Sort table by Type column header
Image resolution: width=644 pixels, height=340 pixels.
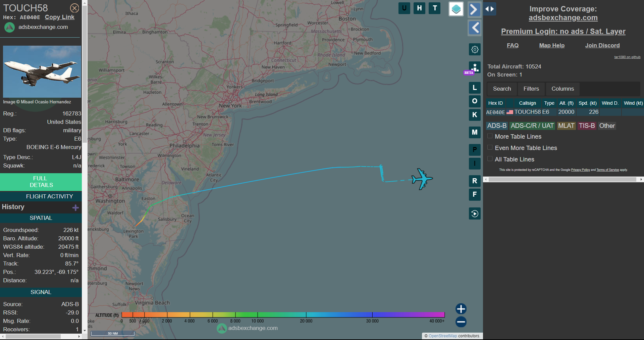(x=549, y=103)
